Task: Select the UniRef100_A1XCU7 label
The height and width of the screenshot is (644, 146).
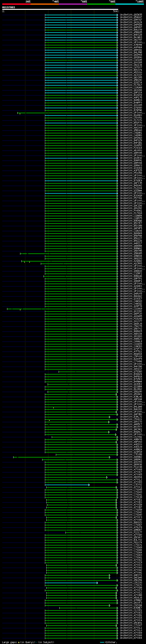Action: [131, 75]
